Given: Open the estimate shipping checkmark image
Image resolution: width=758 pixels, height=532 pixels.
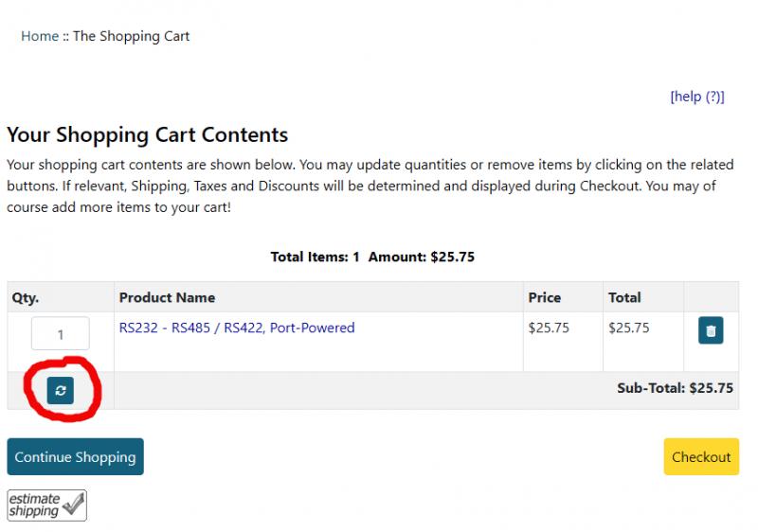Looking at the screenshot, I should click(x=46, y=505).
